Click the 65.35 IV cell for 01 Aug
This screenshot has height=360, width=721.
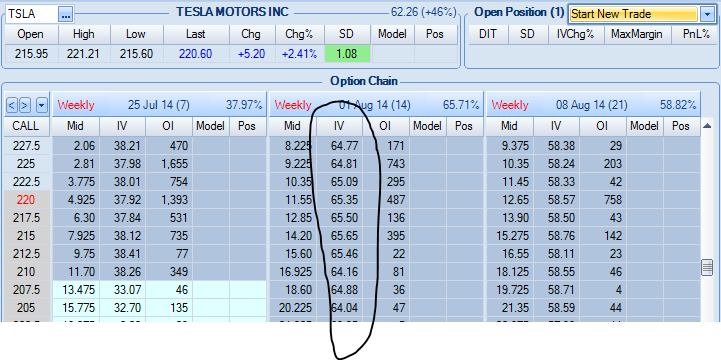click(339, 200)
